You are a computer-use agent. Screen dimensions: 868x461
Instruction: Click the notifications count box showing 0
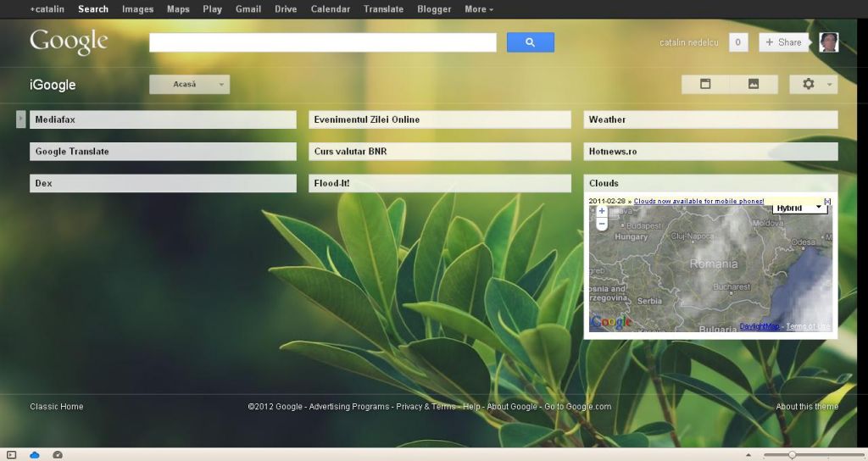coord(737,42)
